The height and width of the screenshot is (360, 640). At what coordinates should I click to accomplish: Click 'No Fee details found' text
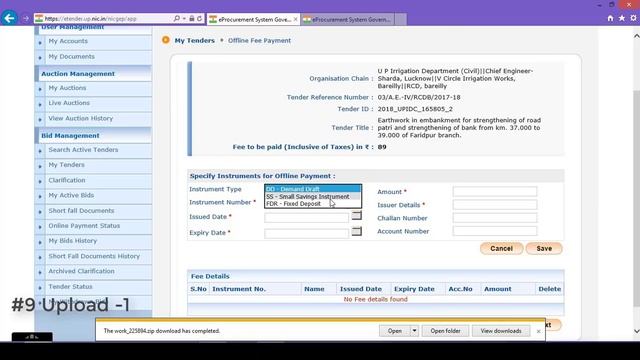click(376, 299)
